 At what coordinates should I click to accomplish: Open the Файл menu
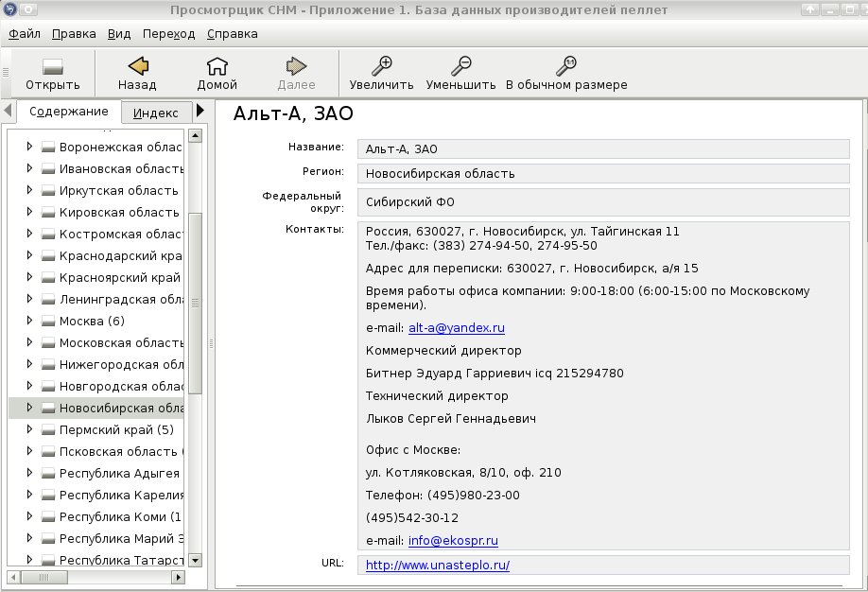pyautogui.click(x=25, y=34)
